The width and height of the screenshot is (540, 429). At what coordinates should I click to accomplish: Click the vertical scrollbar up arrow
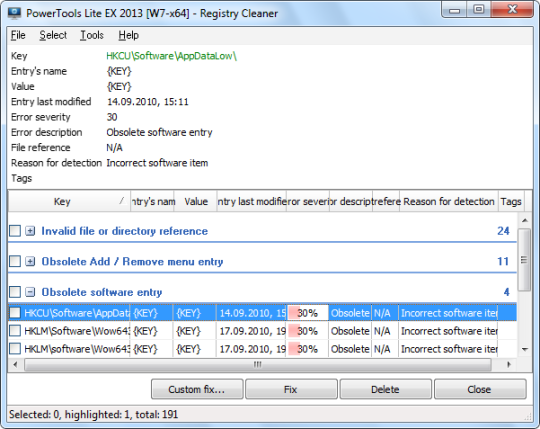[x=525, y=220]
